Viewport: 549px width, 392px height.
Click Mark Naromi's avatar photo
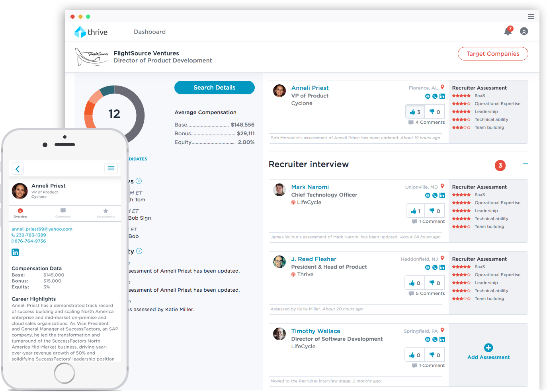click(279, 190)
